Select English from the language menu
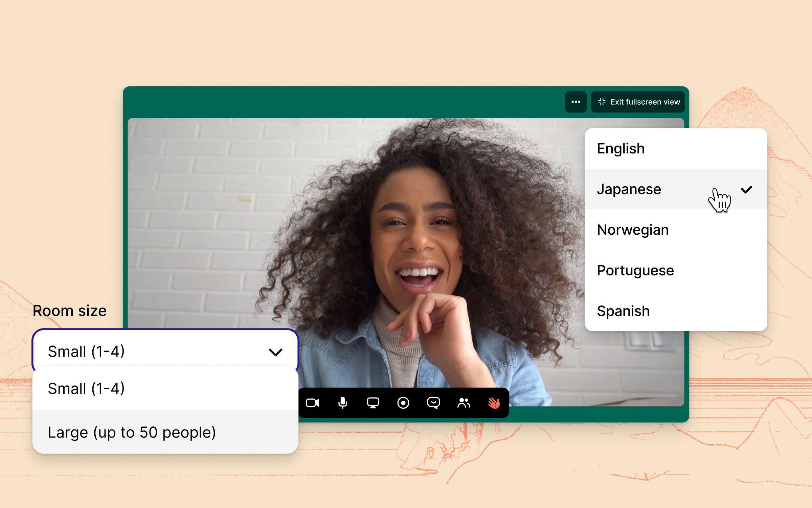 click(621, 148)
